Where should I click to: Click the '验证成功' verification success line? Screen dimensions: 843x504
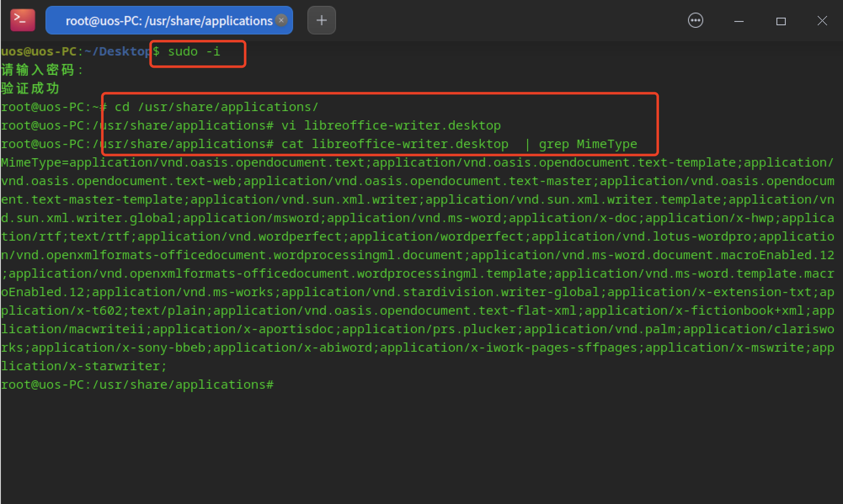pyautogui.click(x=30, y=88)
